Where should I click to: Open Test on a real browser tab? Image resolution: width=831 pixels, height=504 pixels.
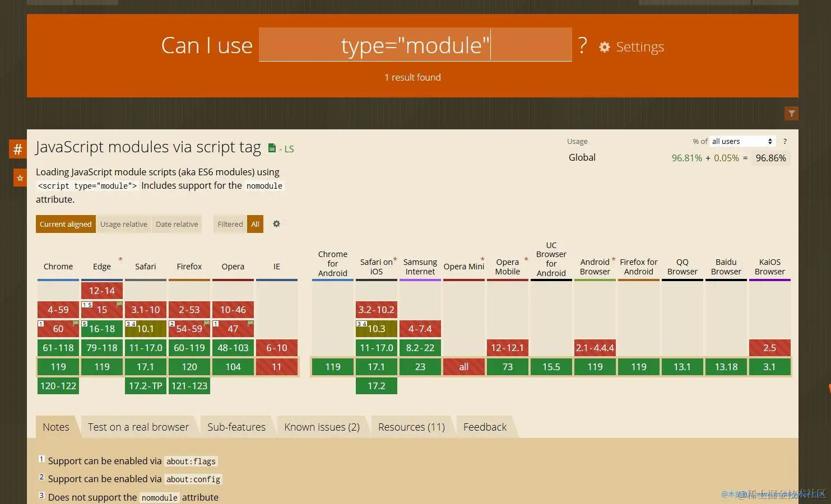[138, 427]
